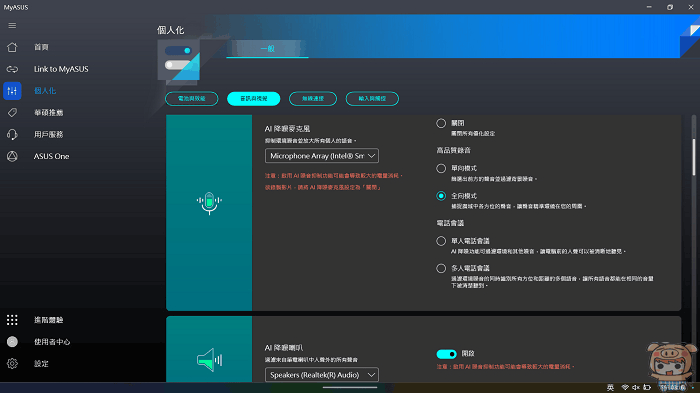Viewport: 700px width, 393px height.
Task: Open Settings via the gear icon
Action: [x=12, y=364]
